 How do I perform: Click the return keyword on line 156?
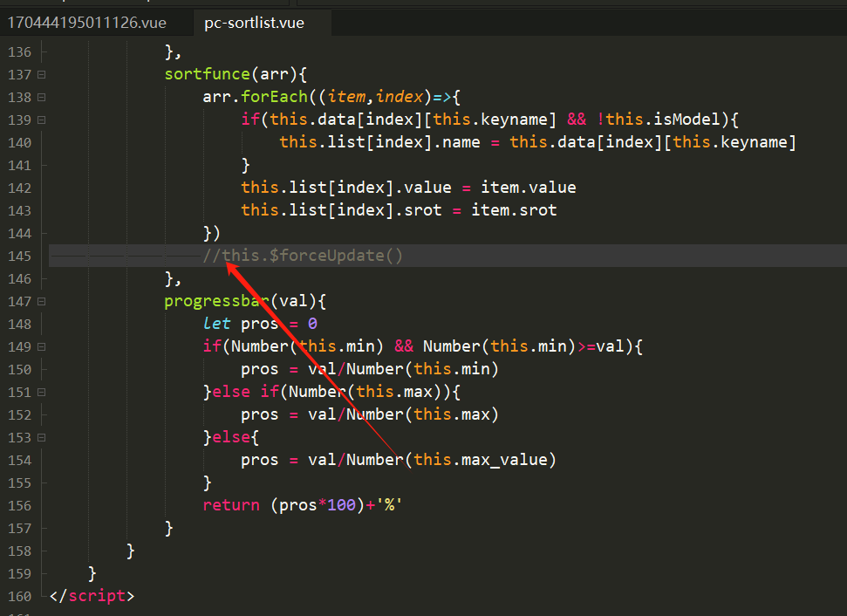[x=231, y=505]
